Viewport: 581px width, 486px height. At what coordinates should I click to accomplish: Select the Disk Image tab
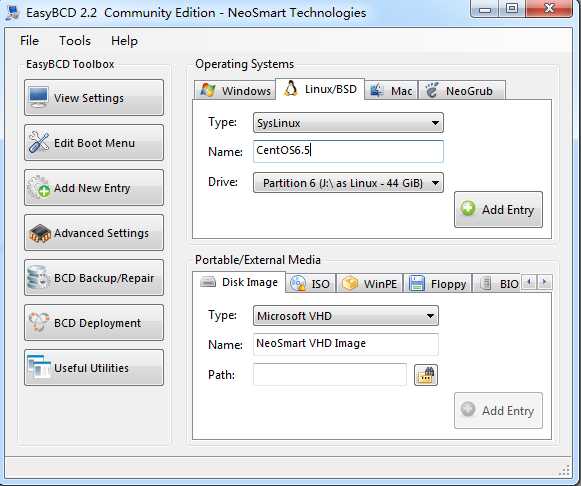239,282
